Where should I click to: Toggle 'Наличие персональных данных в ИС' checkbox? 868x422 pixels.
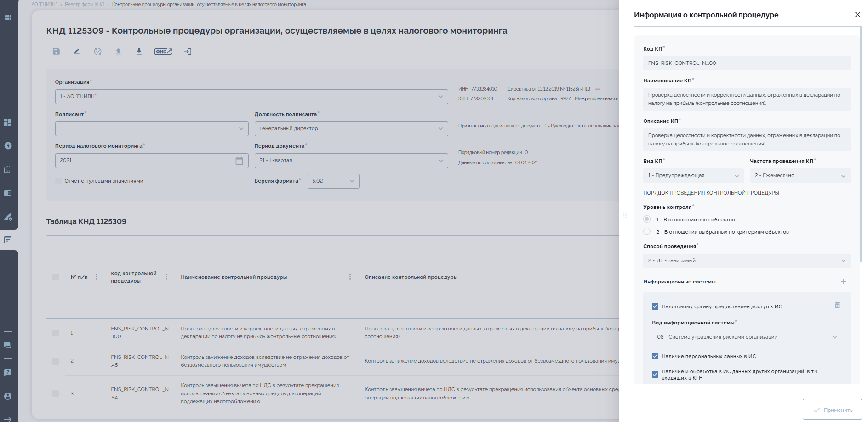pyautogui.click(x=655, y=356)
